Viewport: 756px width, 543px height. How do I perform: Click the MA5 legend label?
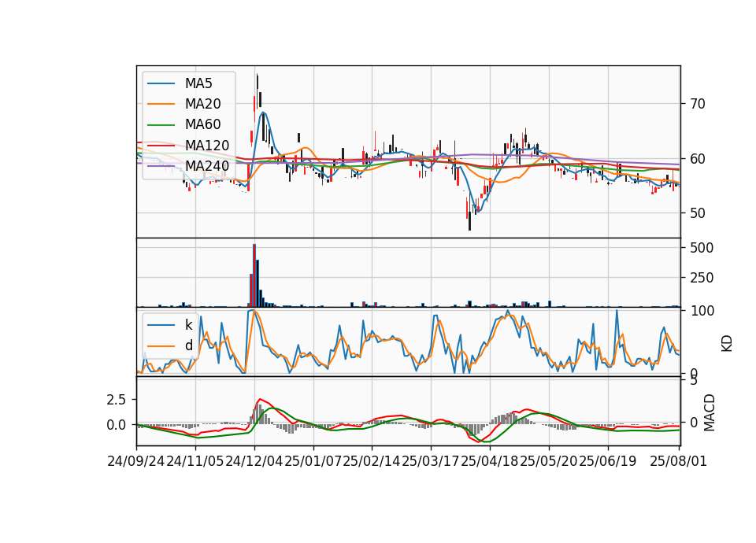(198, 83)
